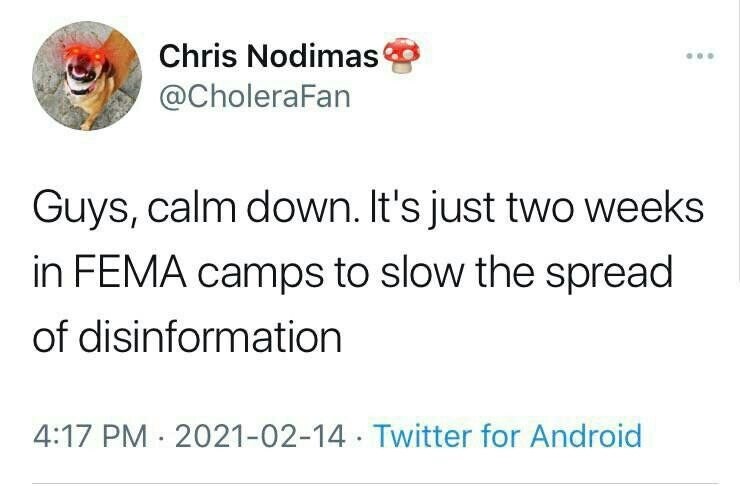This screenshot has height=486, width=740.
Task: Click the word "spread" in the tweet
Action: (x=611, y=274)
